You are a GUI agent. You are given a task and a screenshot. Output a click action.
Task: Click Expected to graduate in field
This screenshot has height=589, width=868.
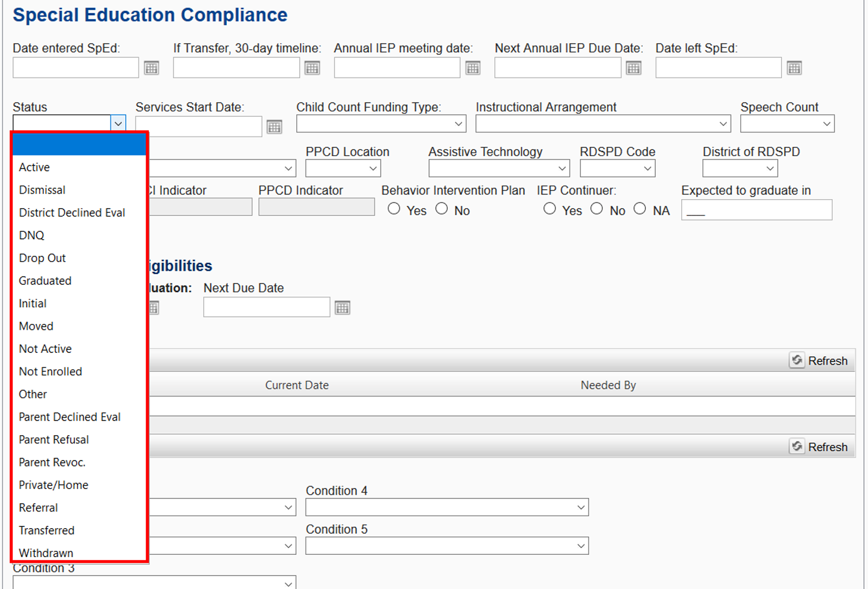[x=757, y=210]
